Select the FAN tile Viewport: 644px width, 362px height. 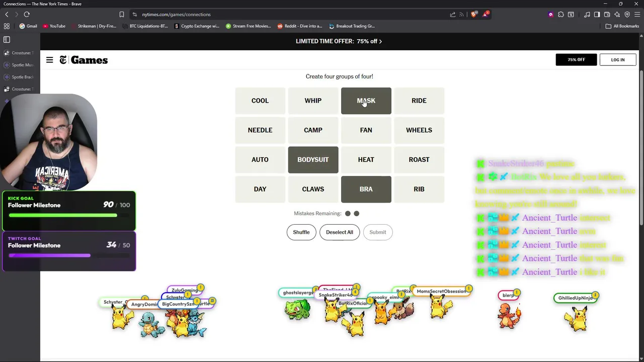[366, 130]
